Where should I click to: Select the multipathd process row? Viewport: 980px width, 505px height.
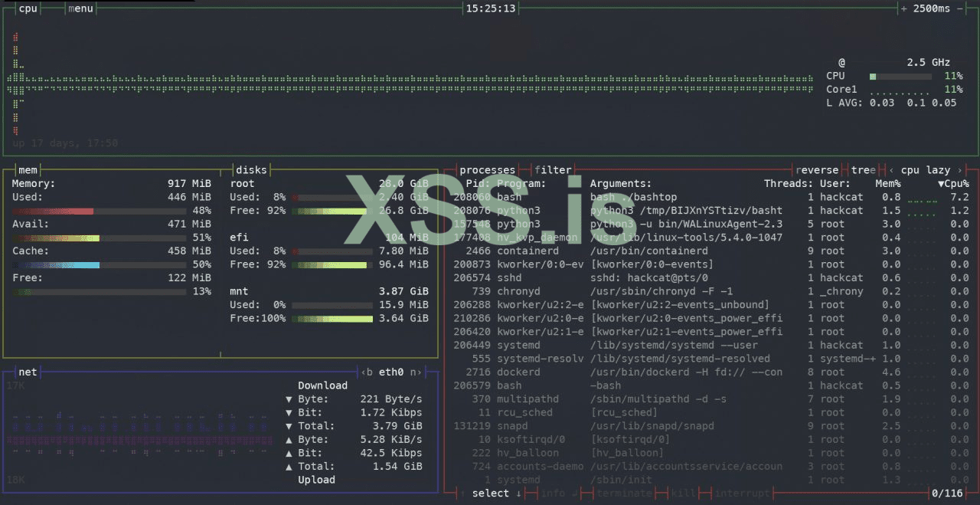coord(711,399)
